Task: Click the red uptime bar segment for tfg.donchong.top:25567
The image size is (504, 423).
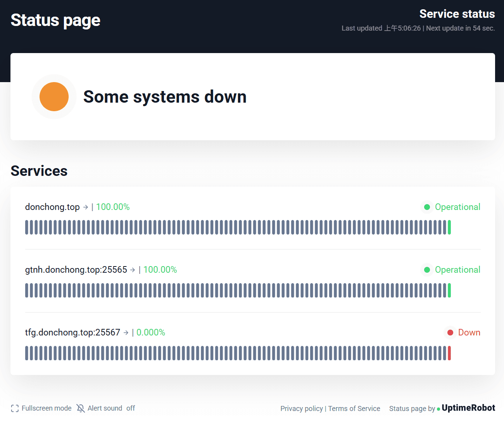Action: [x=449, y=353]
